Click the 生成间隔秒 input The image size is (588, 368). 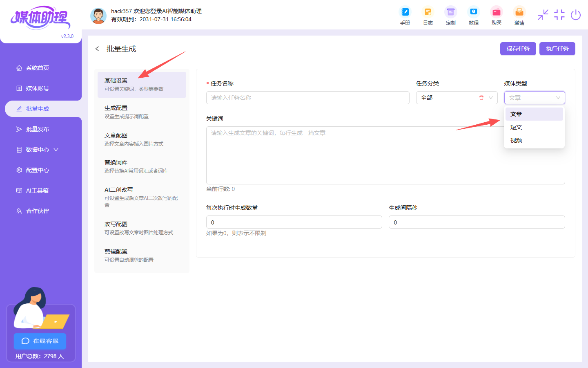(477, 222)
